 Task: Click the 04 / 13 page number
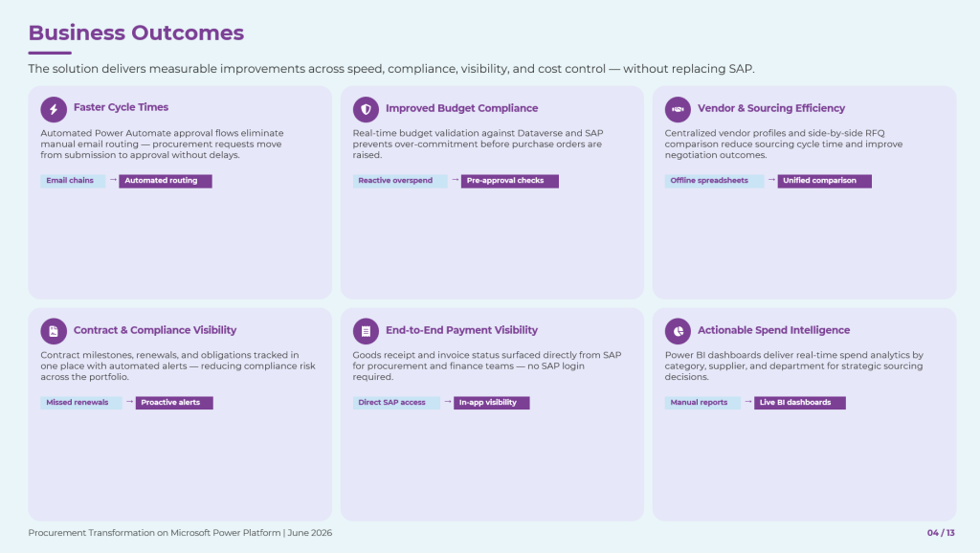(941, 533)
